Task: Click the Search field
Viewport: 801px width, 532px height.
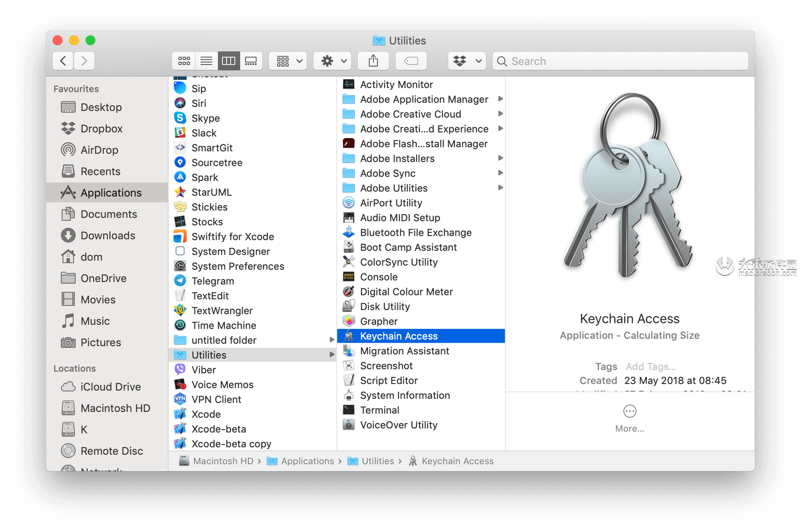Action: click(x=620, y=61)
